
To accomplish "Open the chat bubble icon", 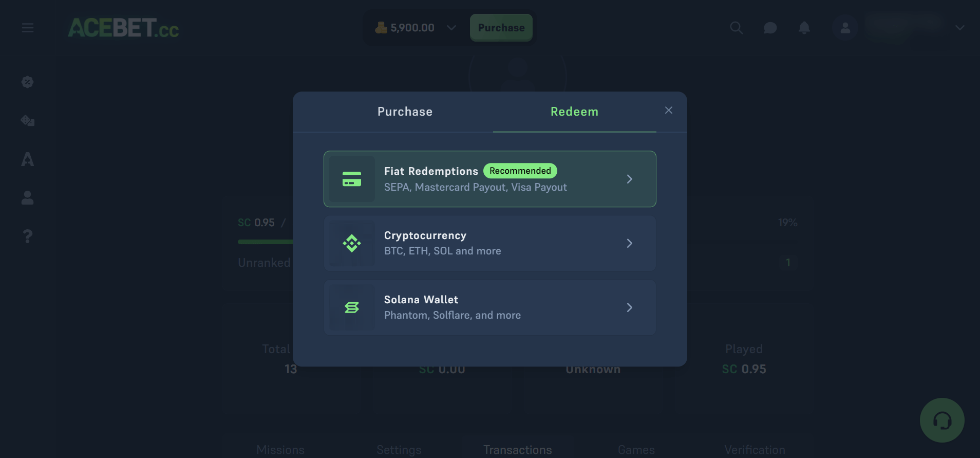I will (x=770, y=28).
